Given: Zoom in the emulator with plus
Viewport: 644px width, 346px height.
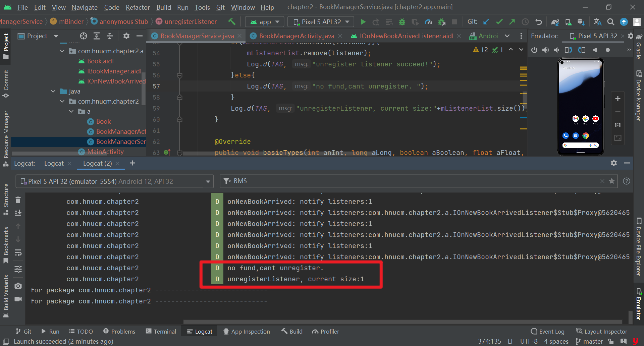Looking at the screenshot, I should click(x=618, y=99).
